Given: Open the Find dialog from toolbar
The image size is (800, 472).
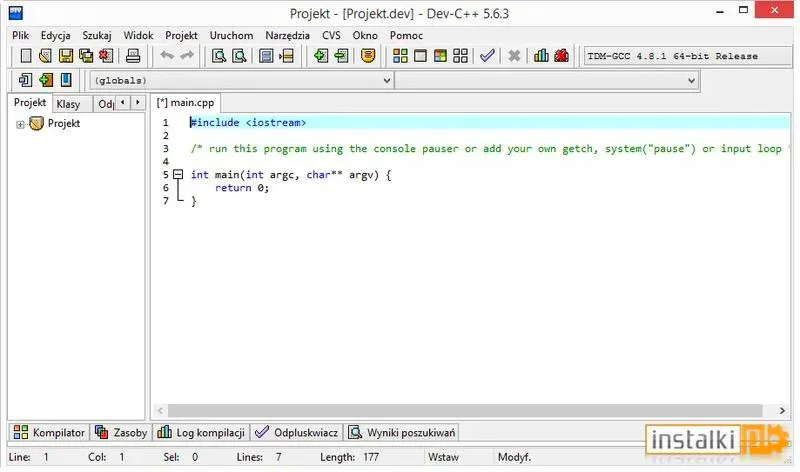Looking at the screenshot, I should tap(219, 56).
